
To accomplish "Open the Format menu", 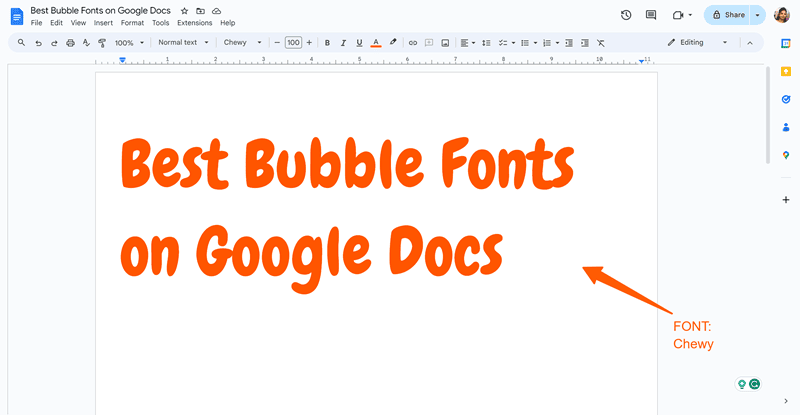I will [132, 23].
